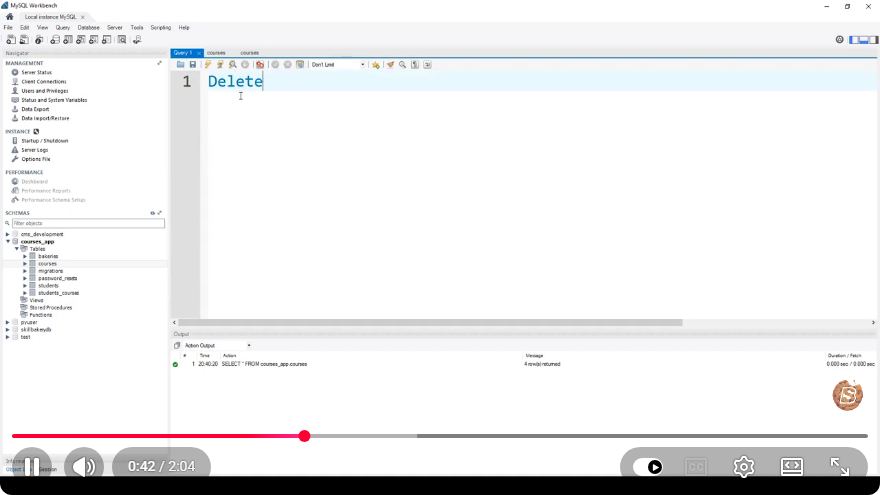
Task: Toggle invisible characters display icon
Action: point(415,65)
